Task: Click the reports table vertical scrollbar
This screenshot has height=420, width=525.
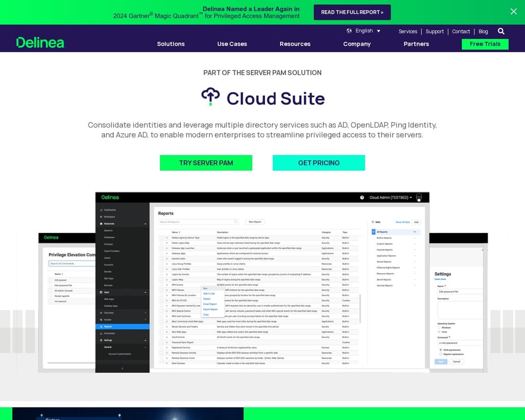Action: 360,309
